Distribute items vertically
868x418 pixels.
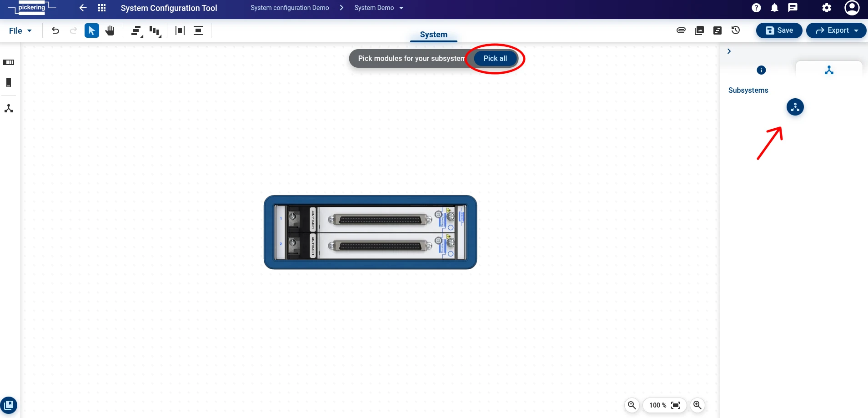(x=198, y=30)
